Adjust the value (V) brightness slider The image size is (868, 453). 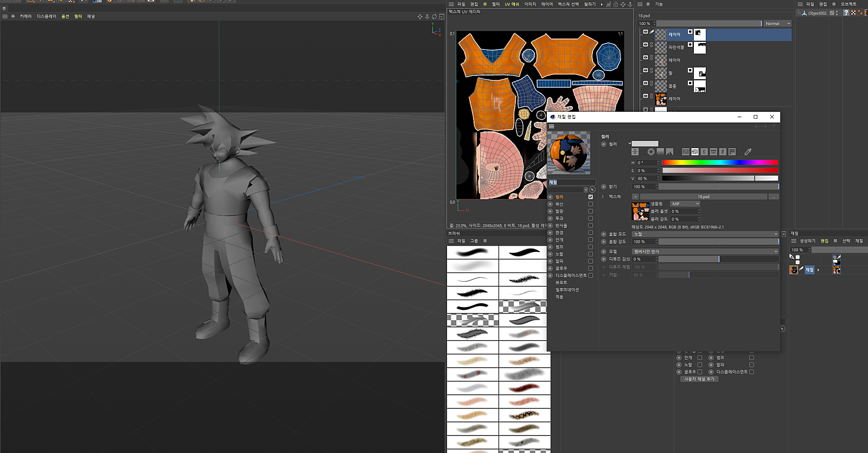pos(720,178)
